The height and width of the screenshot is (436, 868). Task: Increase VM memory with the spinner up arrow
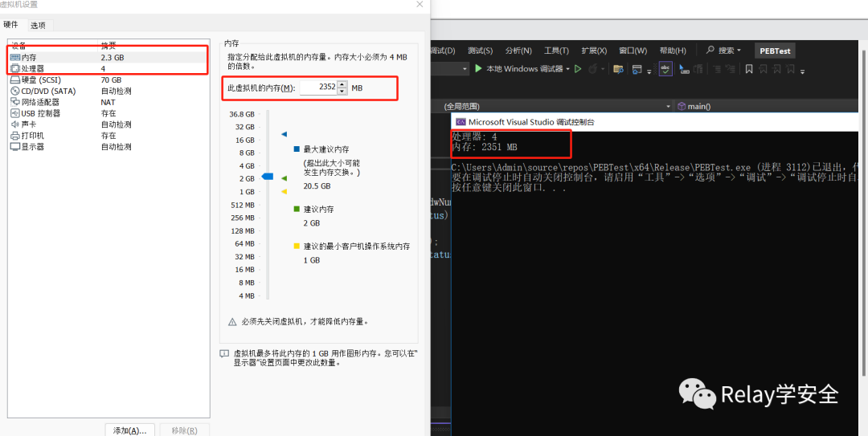click(342, 84)
